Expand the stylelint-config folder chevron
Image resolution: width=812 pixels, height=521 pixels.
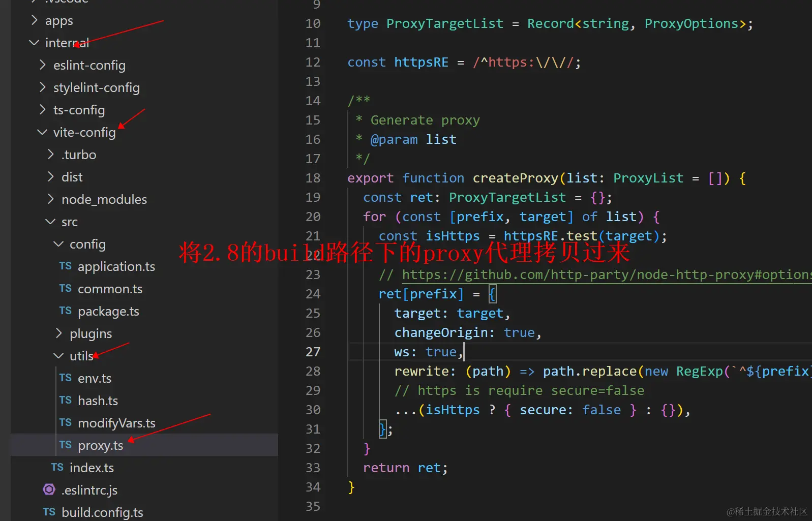pyautogui.click(x=42, y=87)
